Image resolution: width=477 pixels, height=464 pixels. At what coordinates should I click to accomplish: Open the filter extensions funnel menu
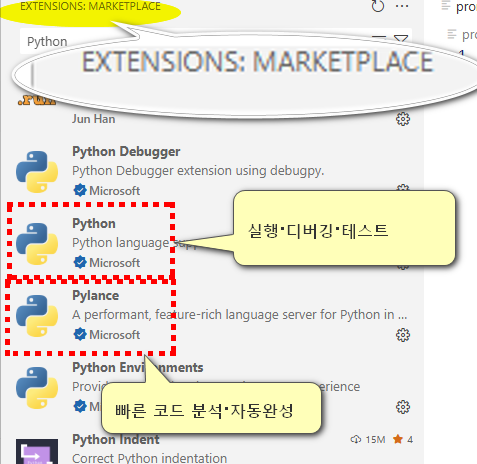(x=401, y=39)
